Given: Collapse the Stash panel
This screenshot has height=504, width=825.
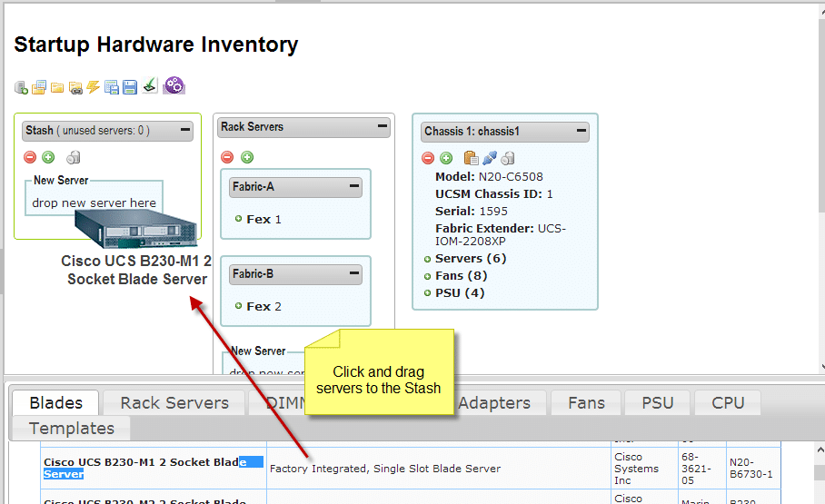Looking at the screenshot, I should point(185,130).
